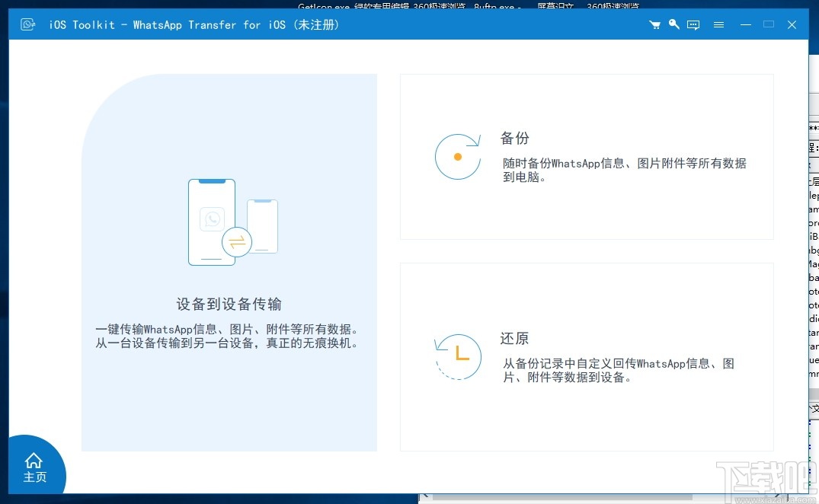The width and height of the screenshot is (819, 504).
Task: Click the 还原 clock restore icon
Action: tap(458, 357)
